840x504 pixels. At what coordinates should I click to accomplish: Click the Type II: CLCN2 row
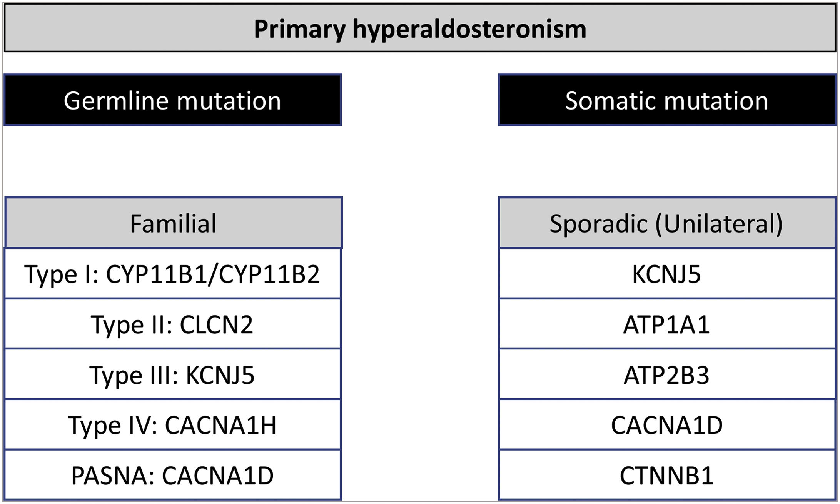point(172,324)
